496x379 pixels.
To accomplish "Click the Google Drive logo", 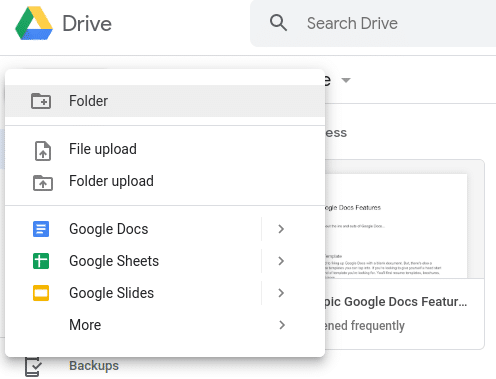I will (x=34, y=23).
